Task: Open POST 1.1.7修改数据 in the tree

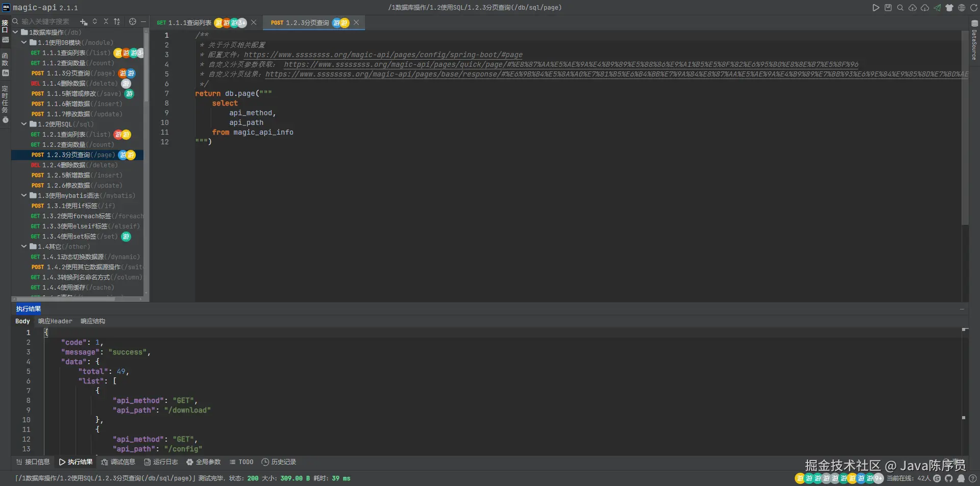Action: [77, 114]
